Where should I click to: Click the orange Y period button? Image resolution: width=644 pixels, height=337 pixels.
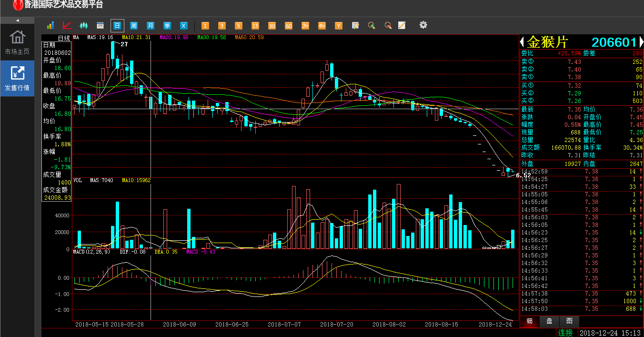point(339,25)
